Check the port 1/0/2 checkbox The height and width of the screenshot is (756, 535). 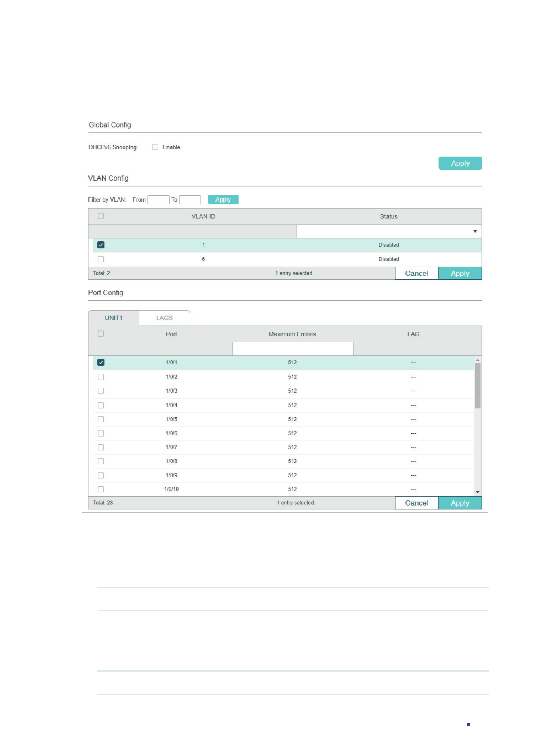(x=101, y=377)
